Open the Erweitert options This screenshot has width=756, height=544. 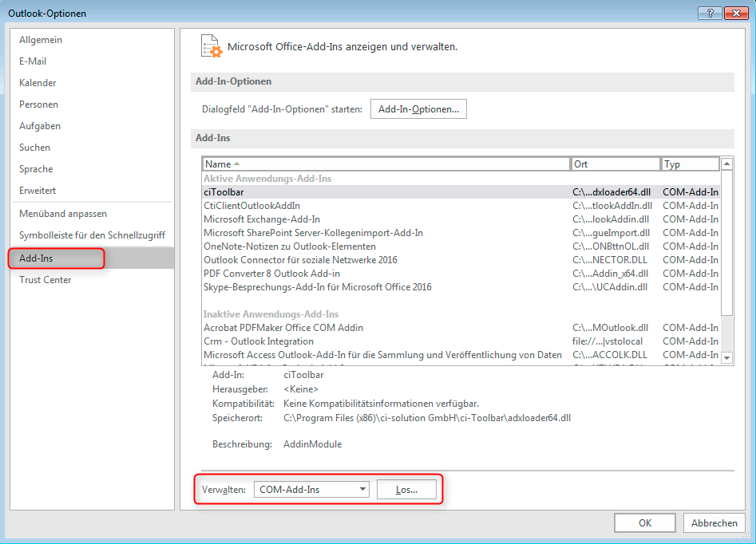tap(92, 191)
